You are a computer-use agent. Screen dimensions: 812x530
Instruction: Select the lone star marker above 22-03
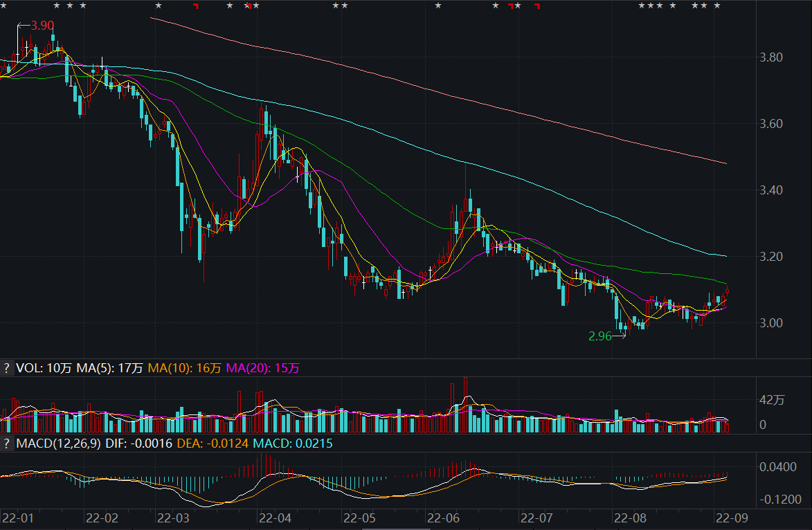[159, 6]
